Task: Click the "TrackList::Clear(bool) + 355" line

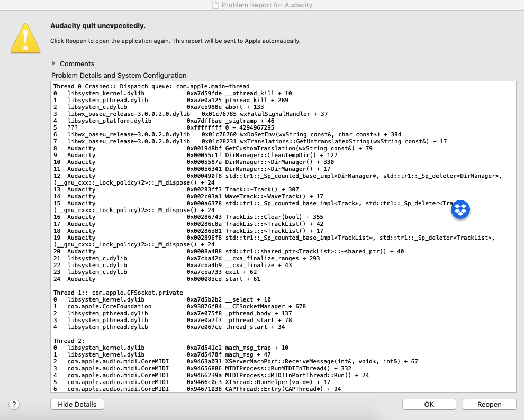Action: tap(188, 217)
